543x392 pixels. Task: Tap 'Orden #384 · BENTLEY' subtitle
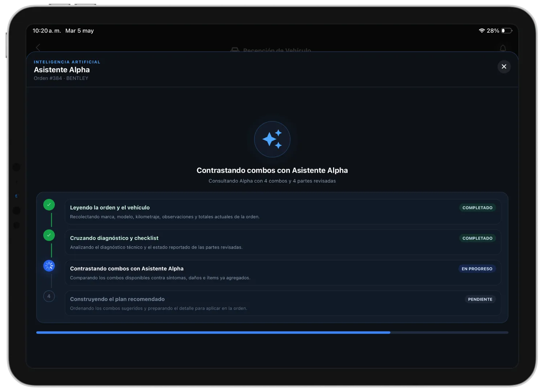(x=61, y=78)
